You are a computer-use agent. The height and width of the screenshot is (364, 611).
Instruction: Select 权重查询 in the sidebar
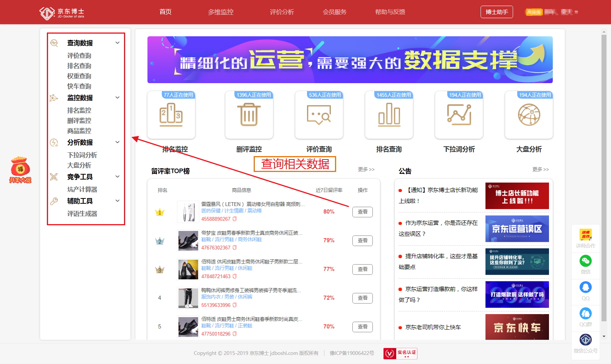pos(79,76)
